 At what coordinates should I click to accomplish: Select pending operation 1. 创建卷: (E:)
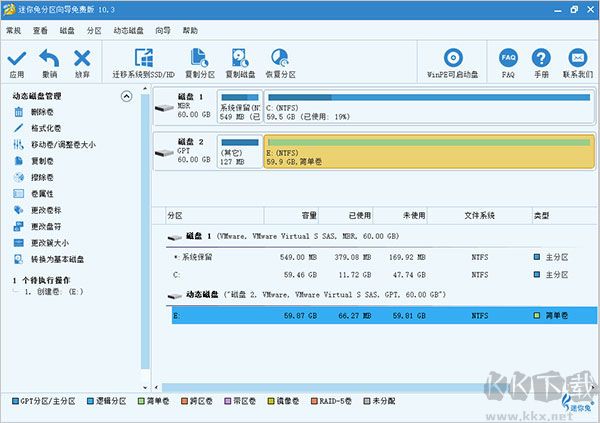click(x=54, y=292)
